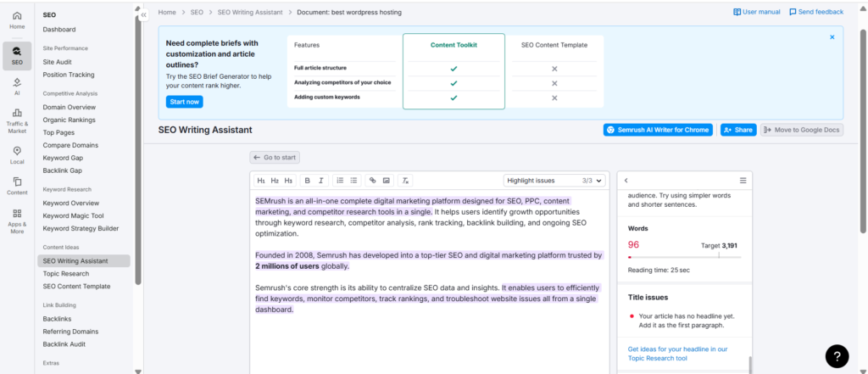Open Backlink Gap in the sidebar
The height and width of the screenshot is (374, 868).
pyautogui.click(x=63, y=171)
